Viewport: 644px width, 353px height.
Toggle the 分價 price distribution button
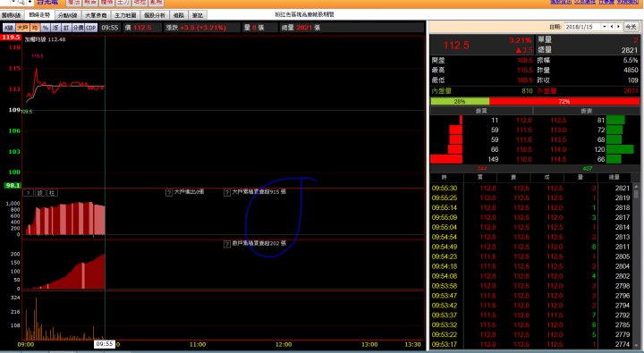[78, 28]
